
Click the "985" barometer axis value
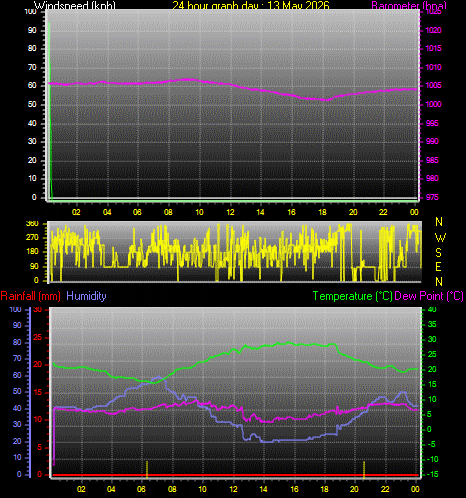[x=432, y=160]
